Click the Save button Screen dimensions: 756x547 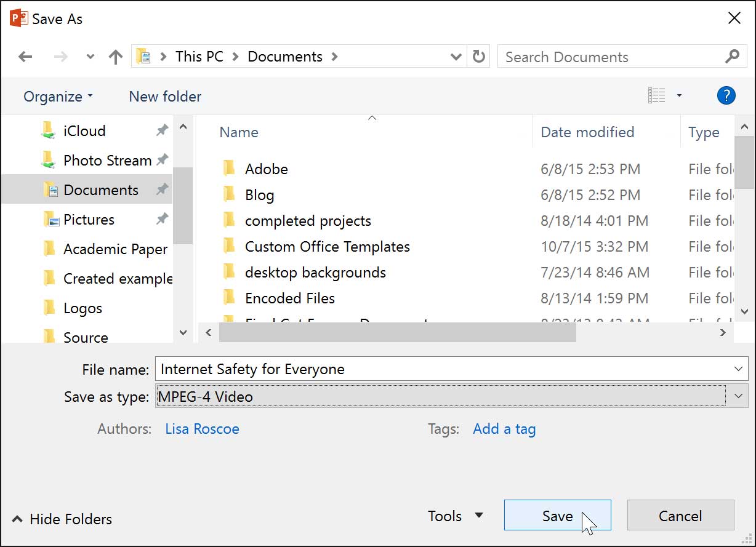[557, 516]
